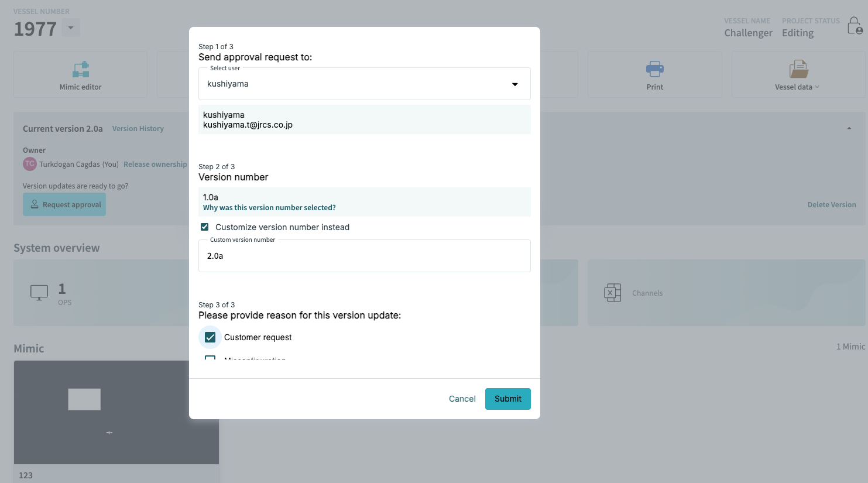Click the kushiyama.t@jrcs.co.jp email text
Screen dimensions: 868x483
[x=248, y=125]
